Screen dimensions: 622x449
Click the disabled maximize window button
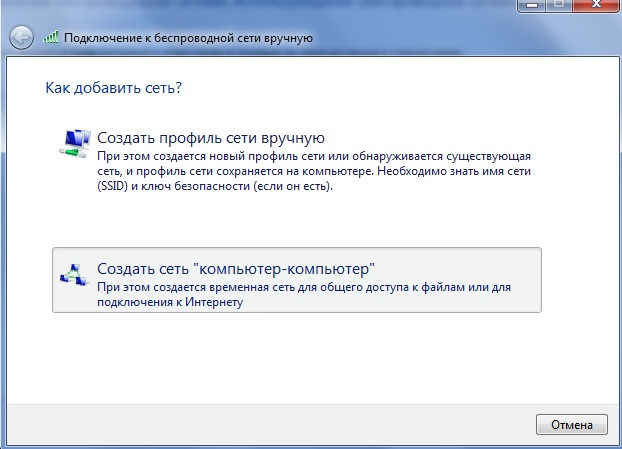(559, 6)
